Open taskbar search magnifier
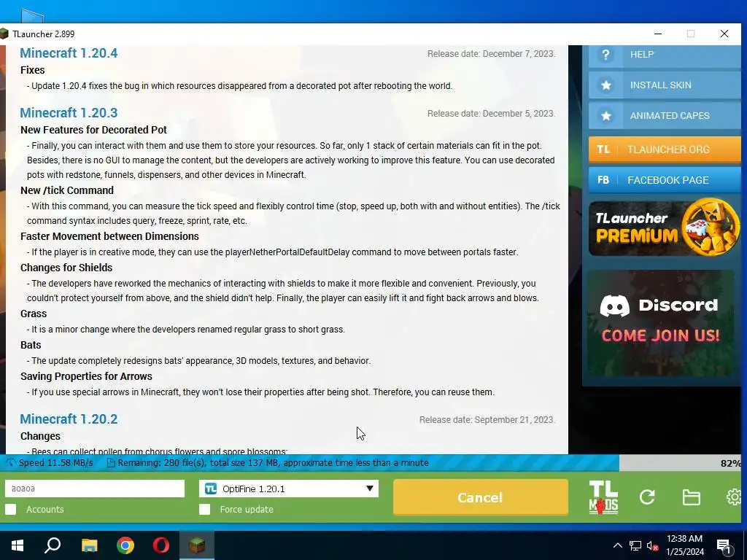This screenshot has height=560, width=747. 53,545
